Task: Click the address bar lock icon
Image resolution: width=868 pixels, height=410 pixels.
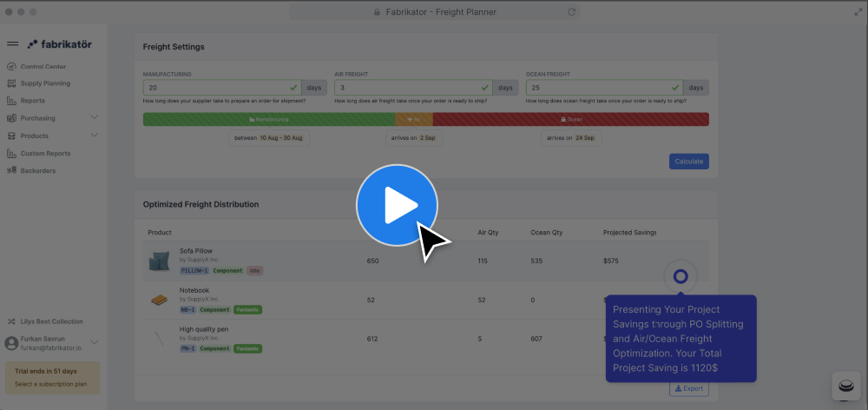Action: click(x=377, y=11)
